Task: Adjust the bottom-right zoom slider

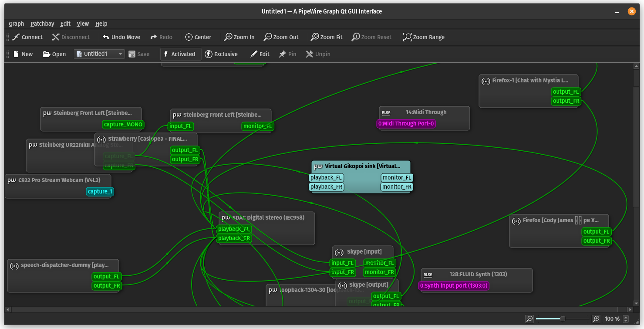Action: [563, 319]
